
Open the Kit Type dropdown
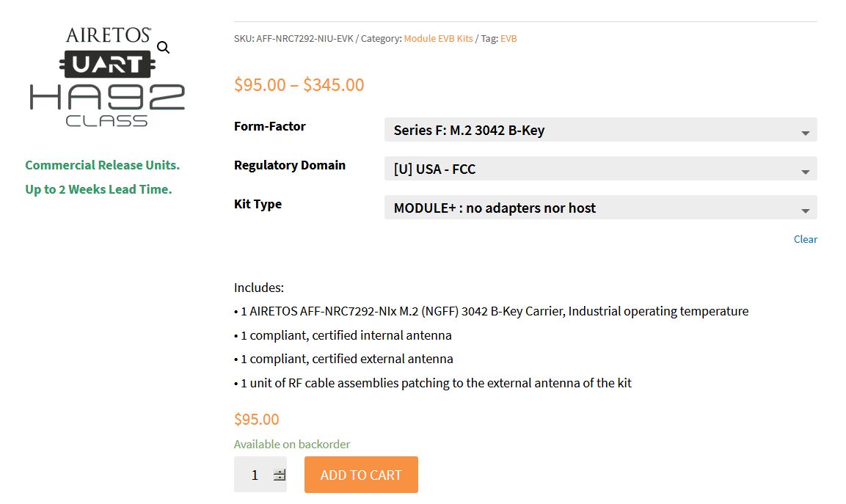point(600,208)
